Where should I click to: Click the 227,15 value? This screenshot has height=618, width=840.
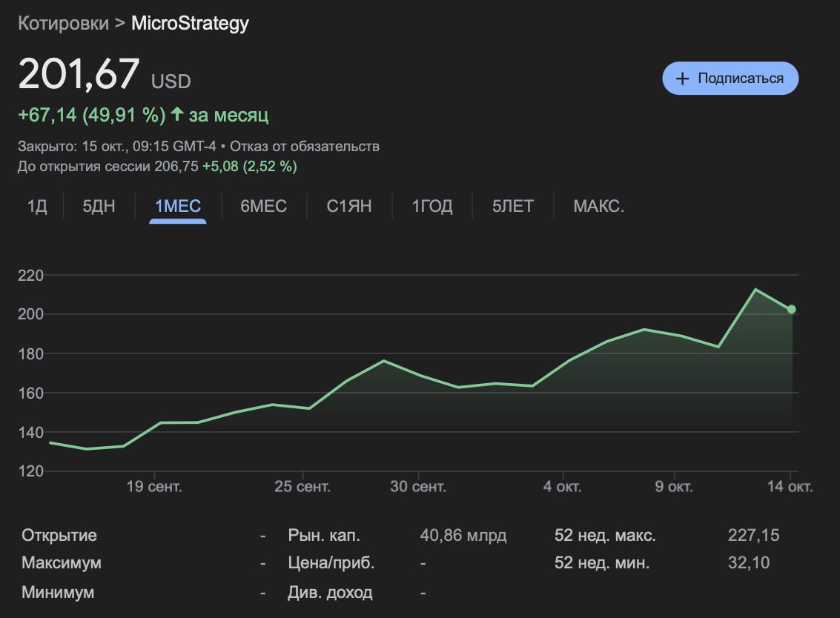coord(754,535)
